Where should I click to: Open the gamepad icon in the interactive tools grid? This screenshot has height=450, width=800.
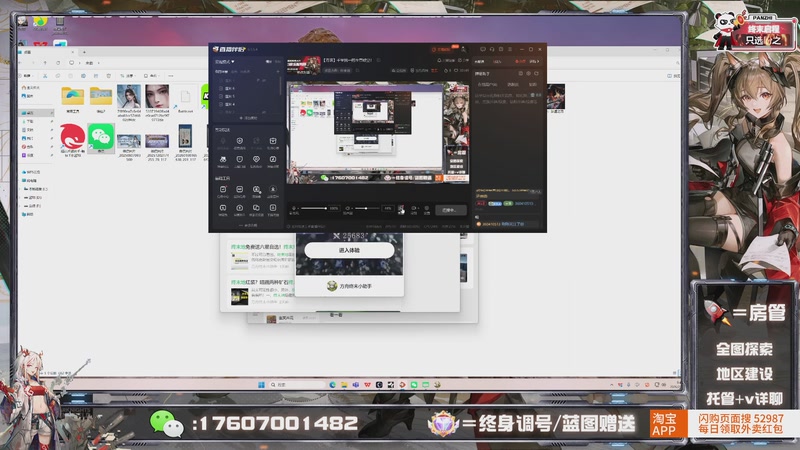[223, 159]
